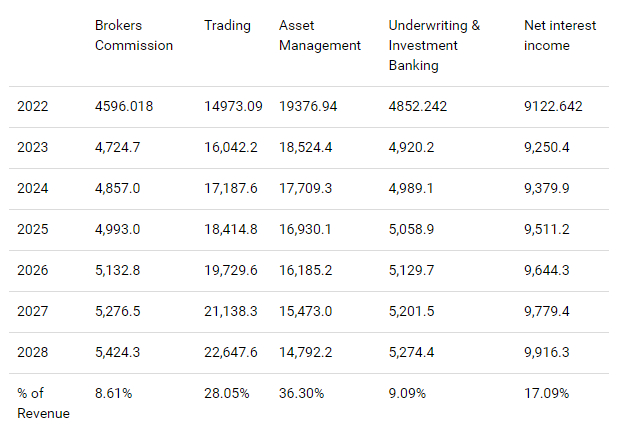This screenshot has height=430, width=620.
Task: Select the 2027 Asset Management value 15,473.0
Action: (310, 311)
